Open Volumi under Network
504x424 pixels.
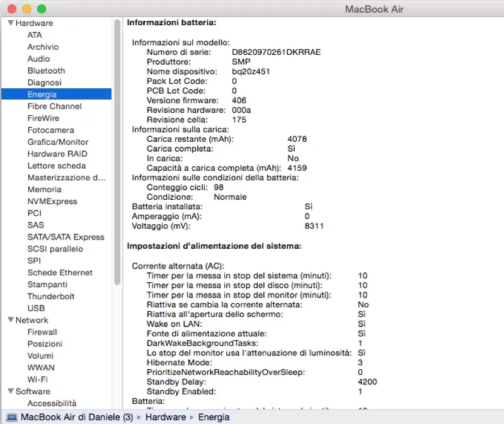(40, 356)
